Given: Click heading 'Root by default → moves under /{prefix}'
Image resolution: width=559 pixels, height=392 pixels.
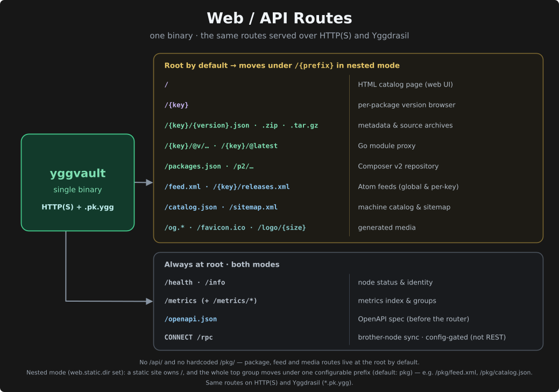Looking at the screenshot, I should [x=281, y=66].
